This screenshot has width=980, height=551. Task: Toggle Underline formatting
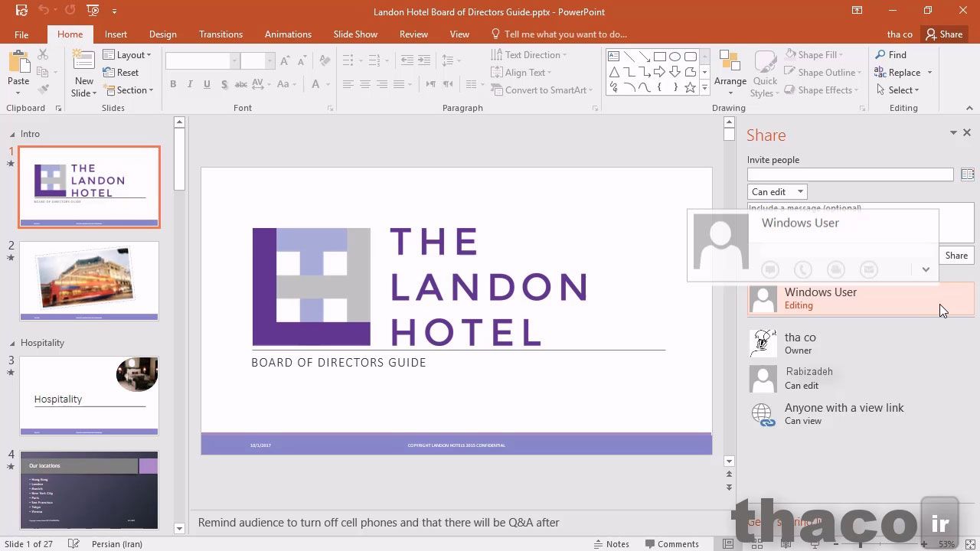tap(207, 84)
